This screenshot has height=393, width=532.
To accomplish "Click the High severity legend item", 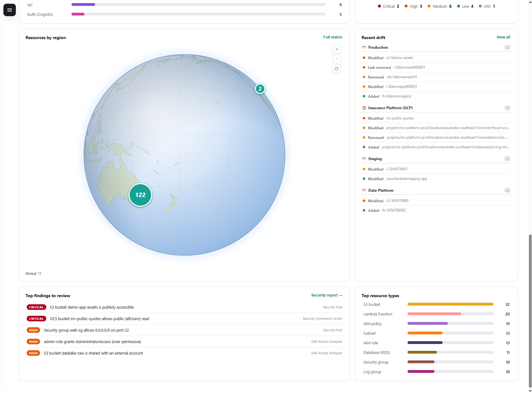I will pyautogui.click(x=413, y=7).
